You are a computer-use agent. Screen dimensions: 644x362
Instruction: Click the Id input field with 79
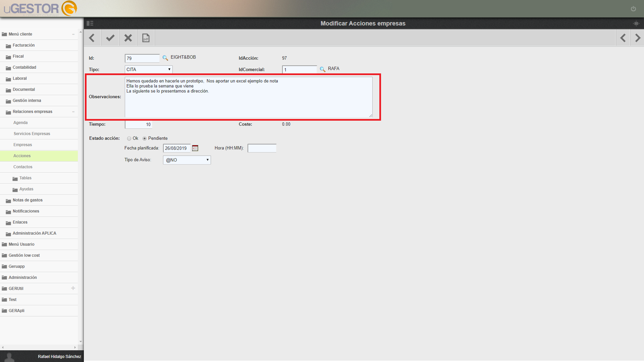coord(142,58)
